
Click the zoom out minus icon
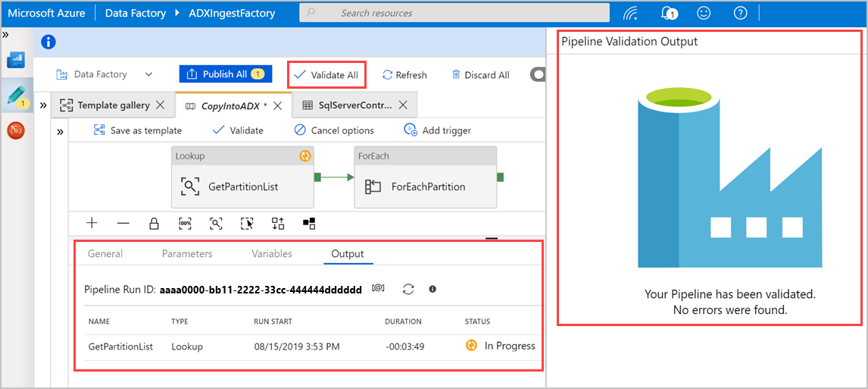coord(123,223)
